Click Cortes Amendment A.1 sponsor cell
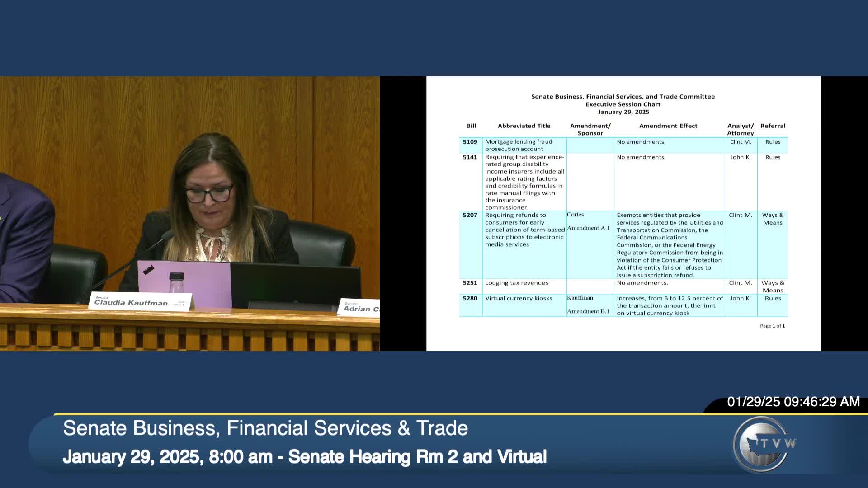 (588, 221)
